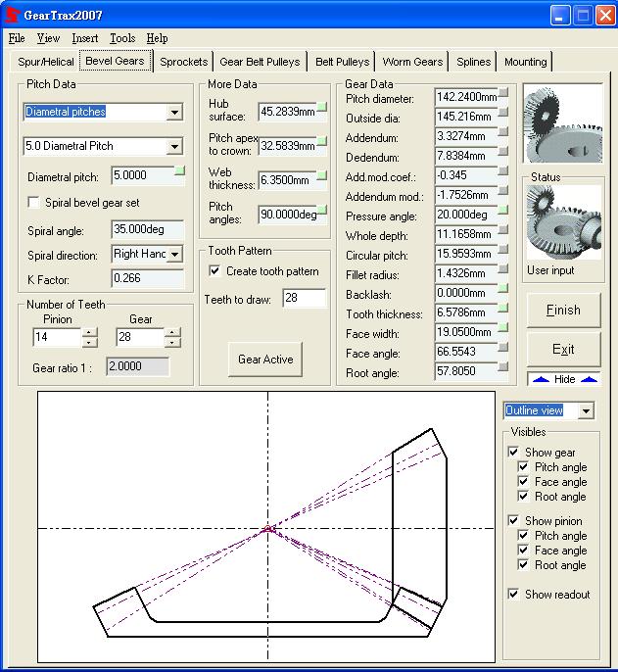Image resolution: width=618 pixels, height=672 pixels.
Task: Toggle the Show gear checkbox
Action: pyautogui.click(x=513, y=452)
